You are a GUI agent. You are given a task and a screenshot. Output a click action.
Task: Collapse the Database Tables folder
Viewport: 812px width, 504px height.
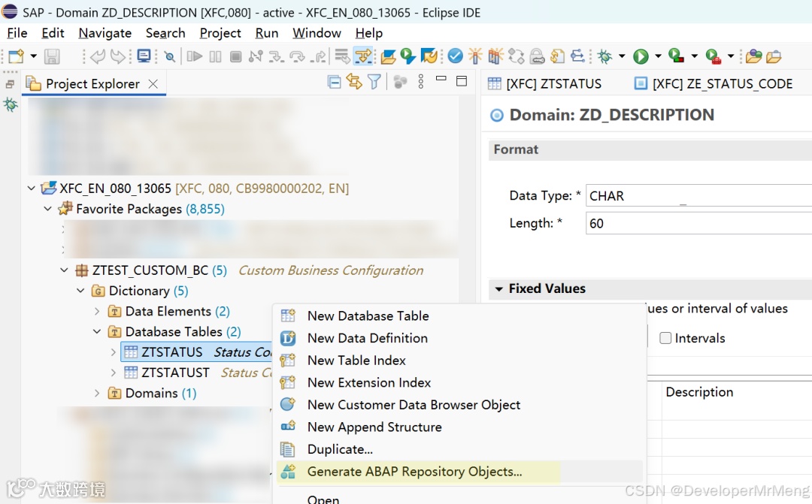[97, 332]
